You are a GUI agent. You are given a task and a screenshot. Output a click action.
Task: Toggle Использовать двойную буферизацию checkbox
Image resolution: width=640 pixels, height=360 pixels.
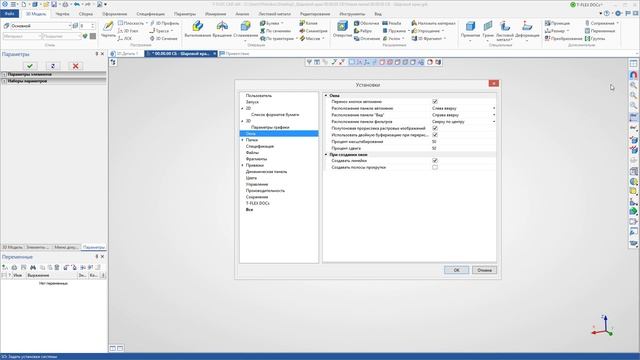pos(435,135)
